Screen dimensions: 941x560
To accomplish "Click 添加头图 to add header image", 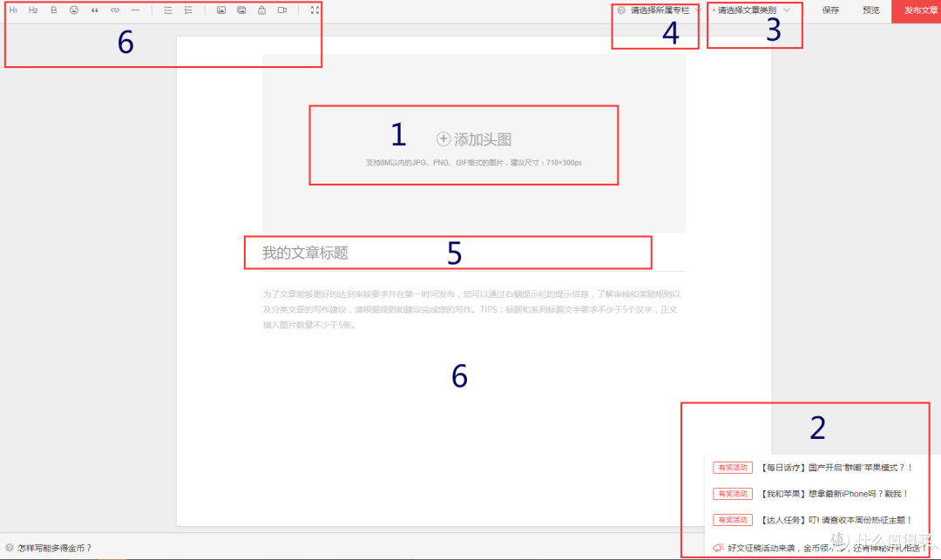I will coord(473,139).
